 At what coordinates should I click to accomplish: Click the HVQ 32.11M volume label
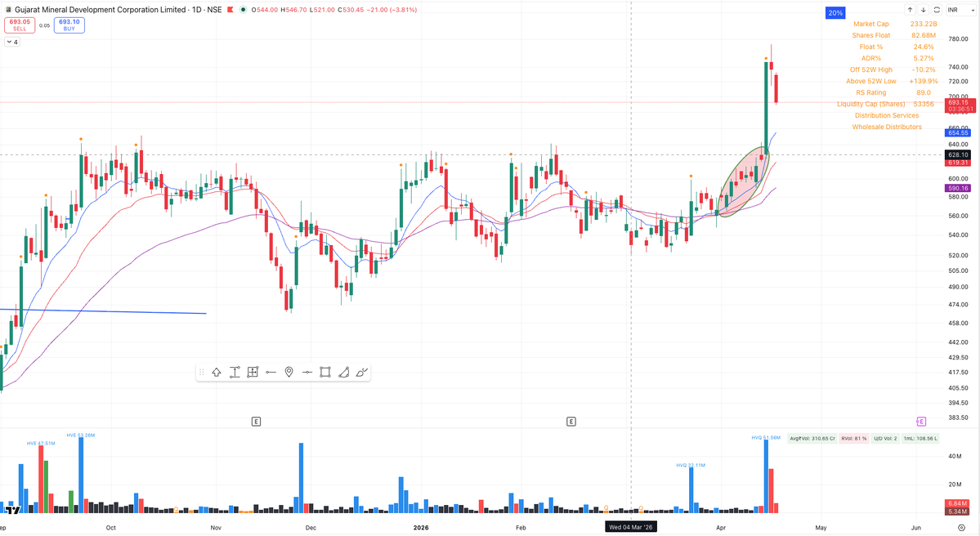click(x=691, y=465)
